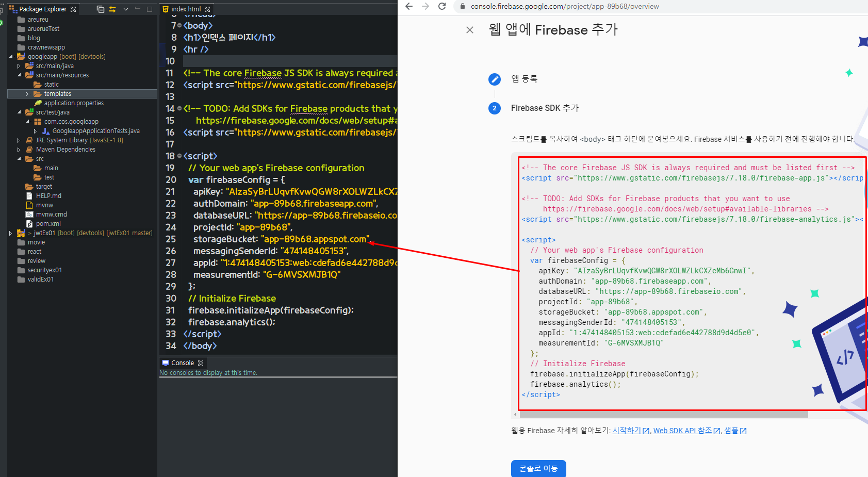Screen dimensions: 868x477
Task: Select the main folder under src
Action: [51, 168]
